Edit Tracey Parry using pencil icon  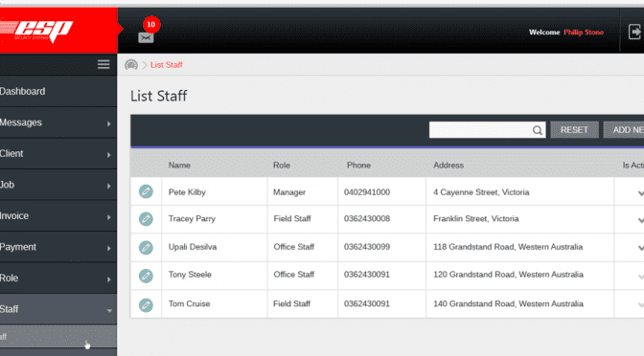[146, 219]
